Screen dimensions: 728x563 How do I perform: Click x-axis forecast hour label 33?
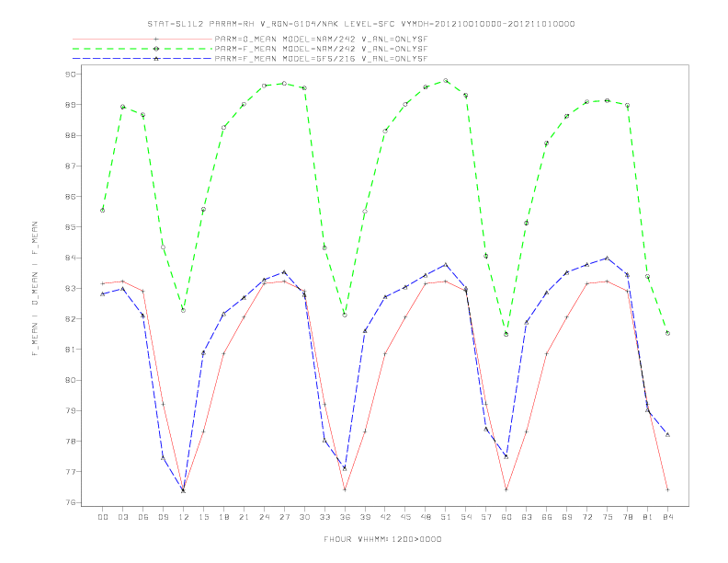[324, 517]
